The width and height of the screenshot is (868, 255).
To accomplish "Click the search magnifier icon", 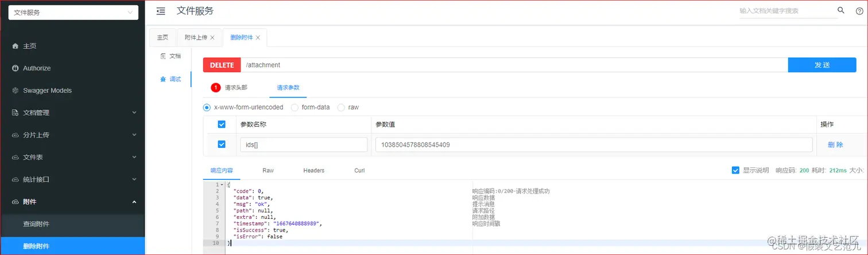I will tap(841, 10).
